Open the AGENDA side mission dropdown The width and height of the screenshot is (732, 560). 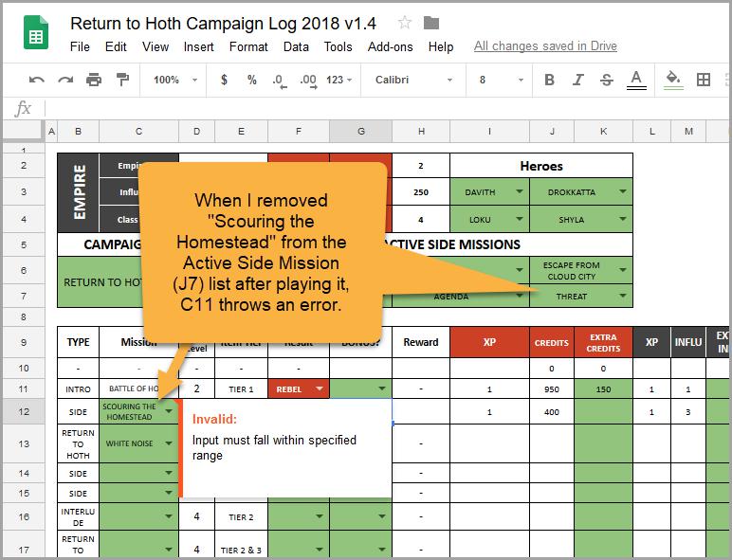(519, 296)
